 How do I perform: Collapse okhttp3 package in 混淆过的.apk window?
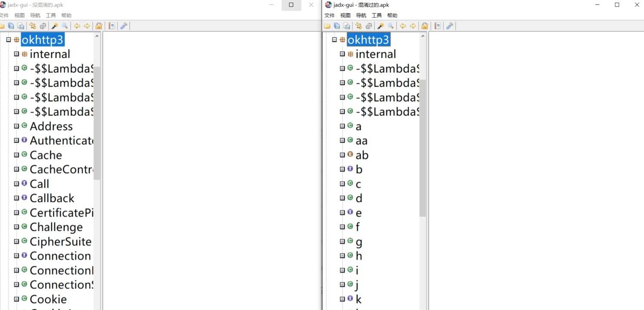point(334,40)
